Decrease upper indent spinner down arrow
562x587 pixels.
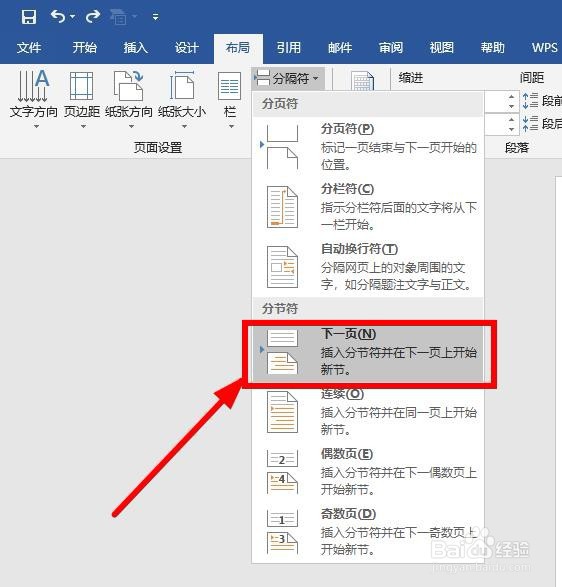tap(511, 106)
